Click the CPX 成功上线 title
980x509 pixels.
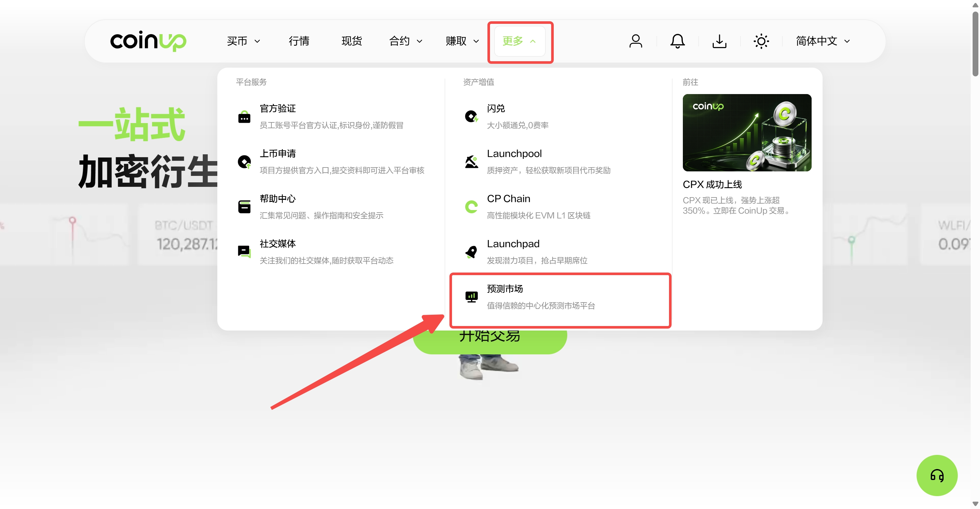click(x=712, y=185)
